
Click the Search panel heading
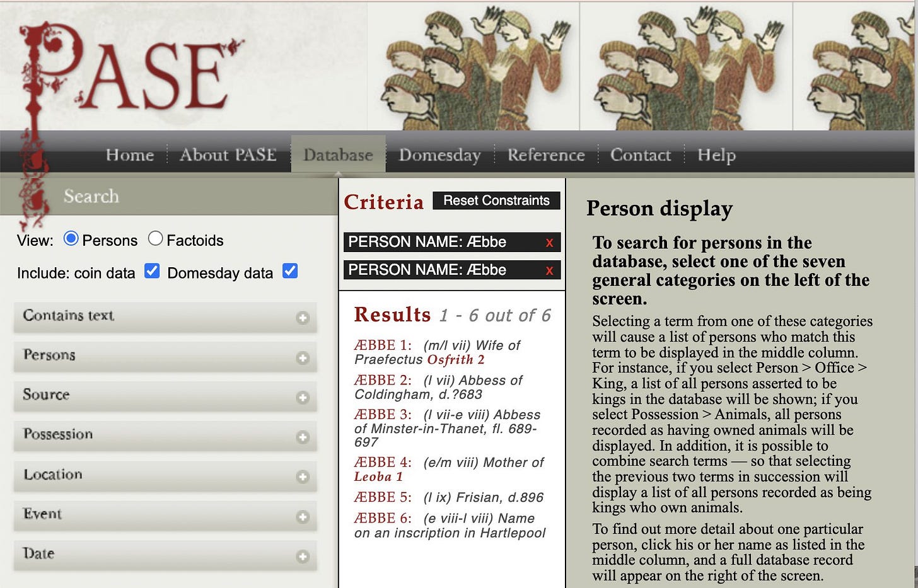click(91, 196)
